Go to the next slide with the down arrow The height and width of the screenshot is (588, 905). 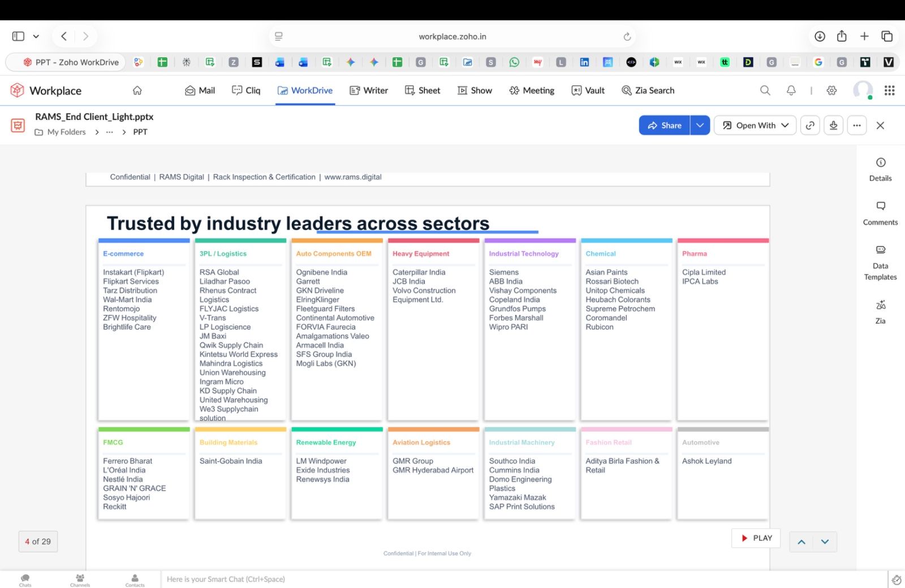tap(825, 542)
